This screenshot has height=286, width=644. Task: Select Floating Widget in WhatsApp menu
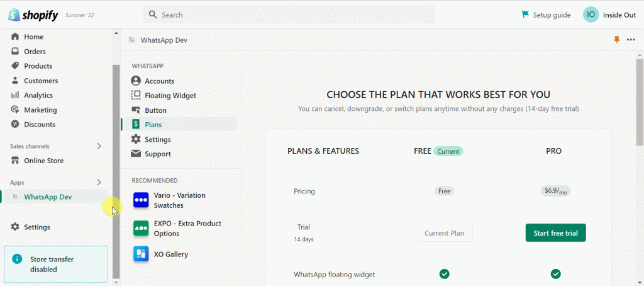click(170, 96)
